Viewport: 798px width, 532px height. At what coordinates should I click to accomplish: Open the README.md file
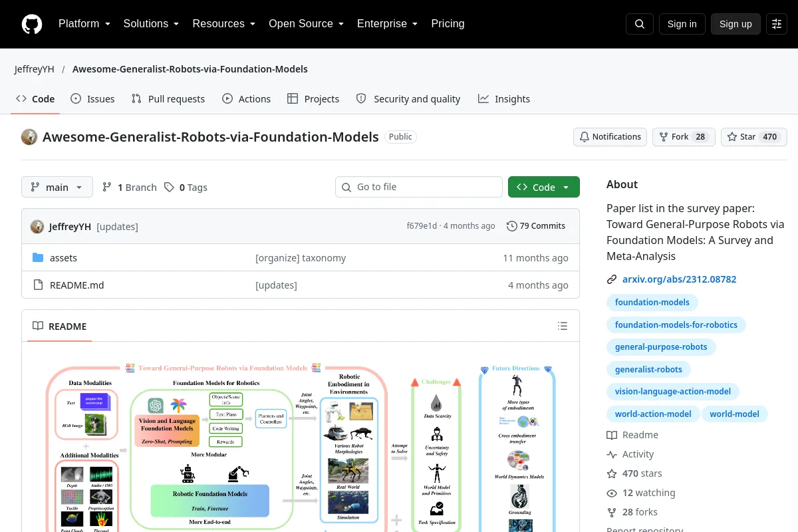click(77, 285)
